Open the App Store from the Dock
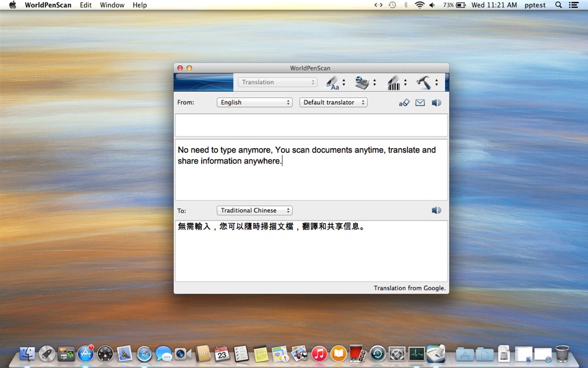The width and height of the screenshot is (588, 368). coord(85,354)
